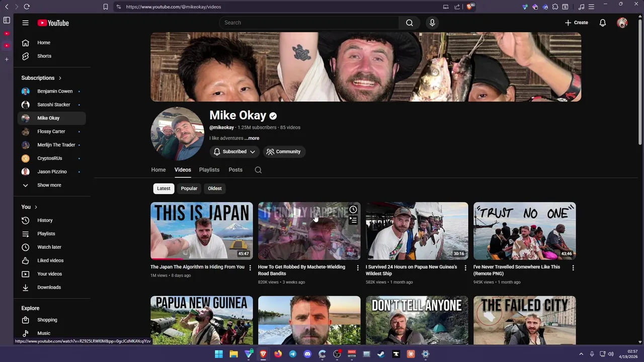Open DON'T TELL ANYONE video thumbnail
The height and width of the screenshot is (362, 644).
(x=417, y=320)
